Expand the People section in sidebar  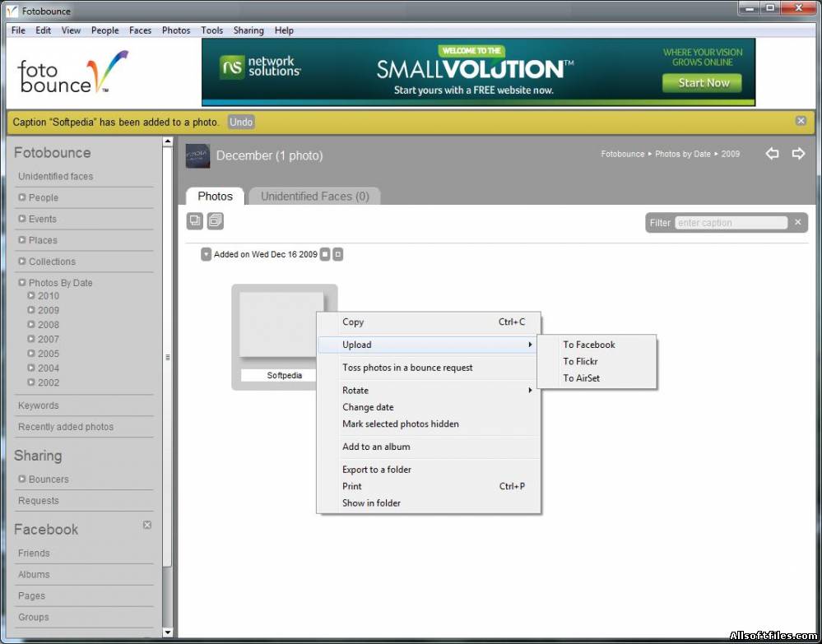pyautogui.click(x=22, y=197)
